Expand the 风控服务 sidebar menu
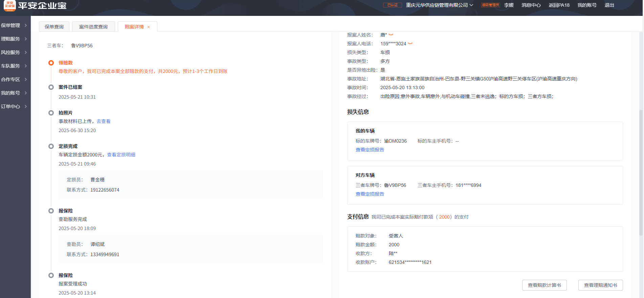 14,52
